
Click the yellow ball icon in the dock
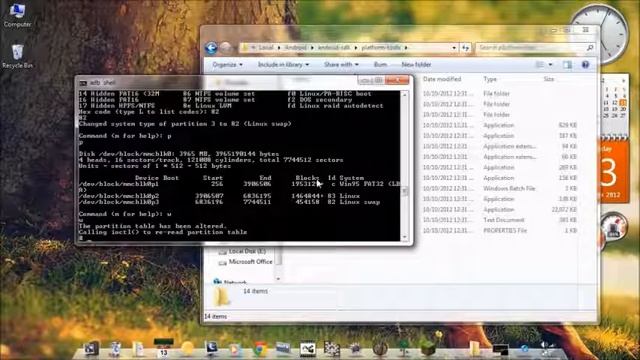pos(187,349)
